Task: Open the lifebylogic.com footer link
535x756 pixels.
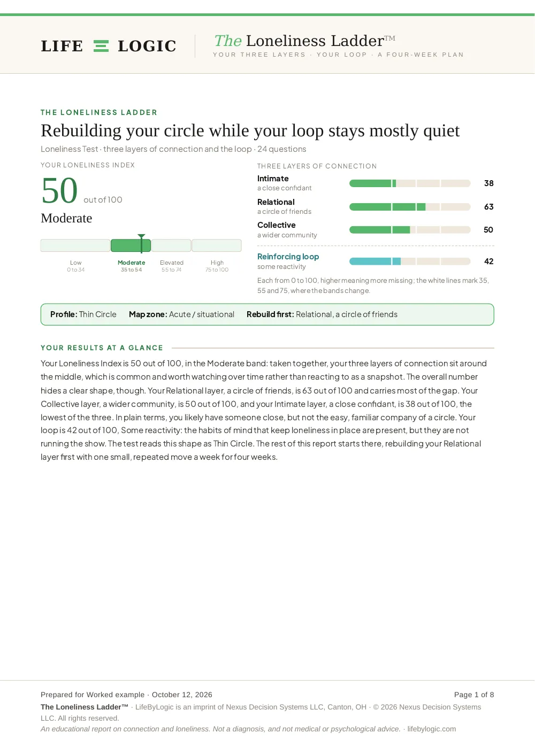Action: pyautogui.click(x=432, y=729)
